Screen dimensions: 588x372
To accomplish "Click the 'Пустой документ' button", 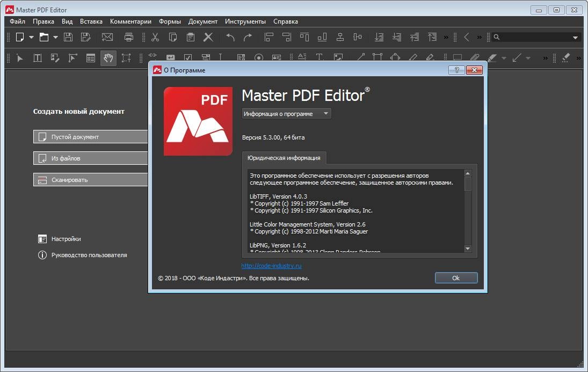I will pos(90,137).
